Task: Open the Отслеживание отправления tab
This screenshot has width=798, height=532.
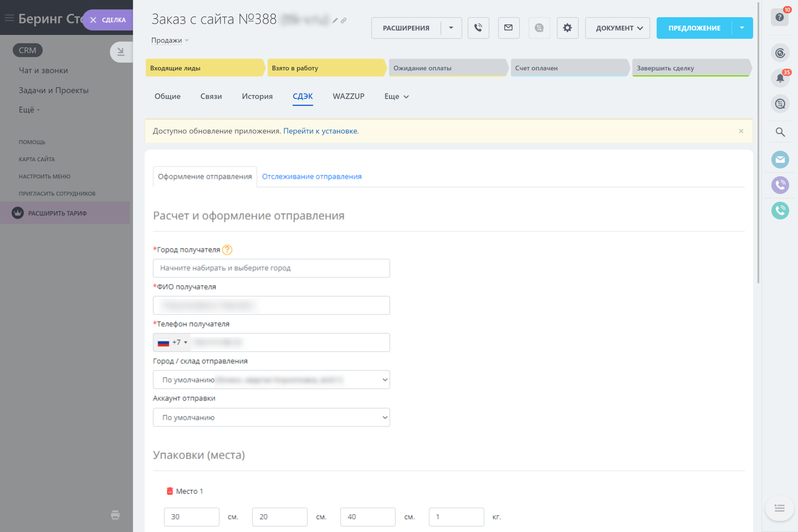Action: [312, 176]
